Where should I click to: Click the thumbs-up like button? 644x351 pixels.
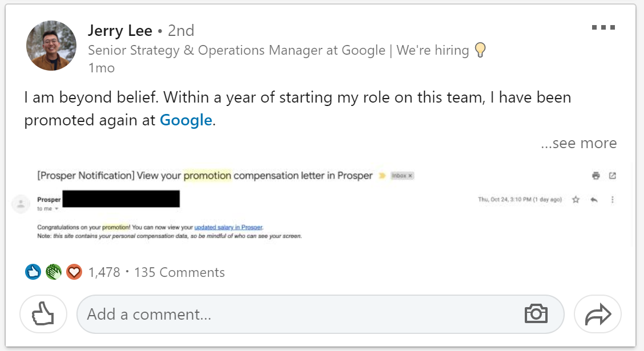click(x=43, y=314)
